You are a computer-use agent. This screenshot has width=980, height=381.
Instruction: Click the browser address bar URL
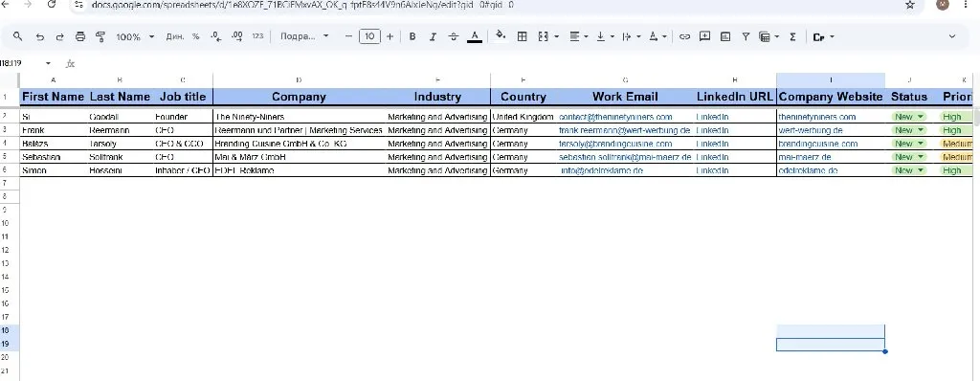[x=303, y=5]
